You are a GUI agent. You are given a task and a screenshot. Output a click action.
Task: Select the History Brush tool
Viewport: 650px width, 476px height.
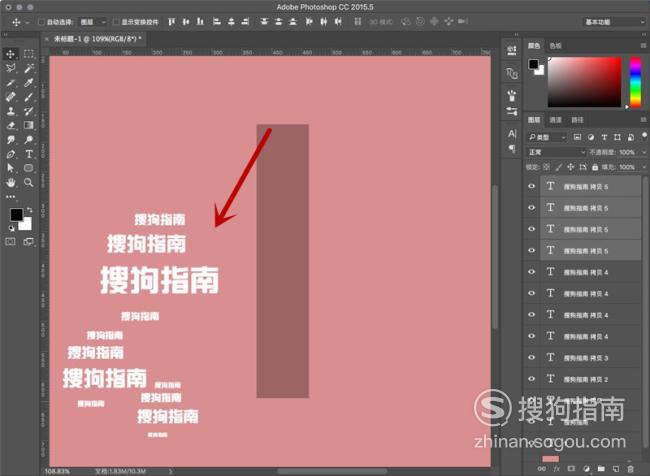[x=29, y=111]
